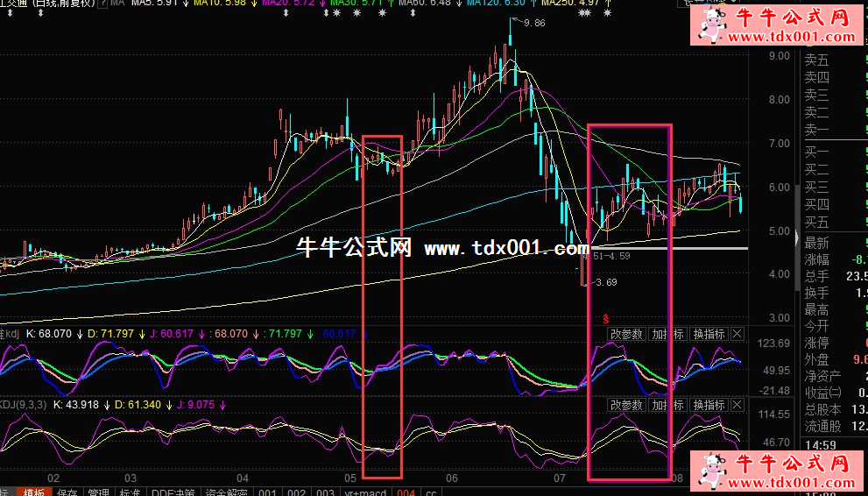The width and height of the screenshot is (868, 496).
Task: Open 换指标 in the KDJ(9,3,3) panel
Action: click(709, 405)
